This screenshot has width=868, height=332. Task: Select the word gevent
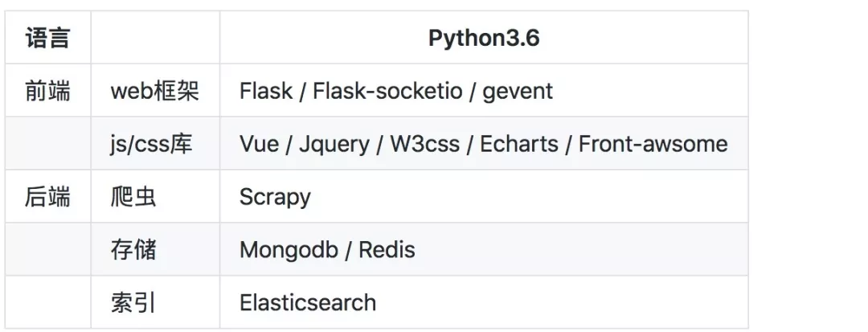pyautogui.click(x=518, y=91)
